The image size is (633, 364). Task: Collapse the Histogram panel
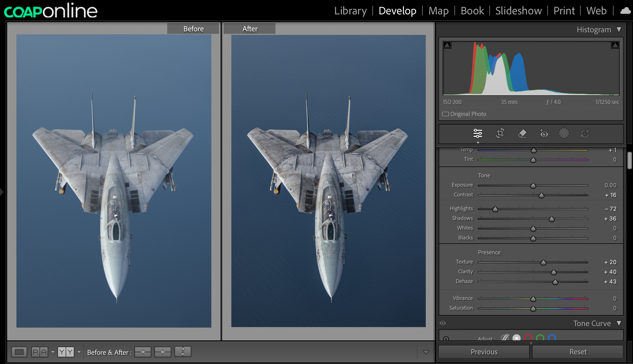[619, 29]
